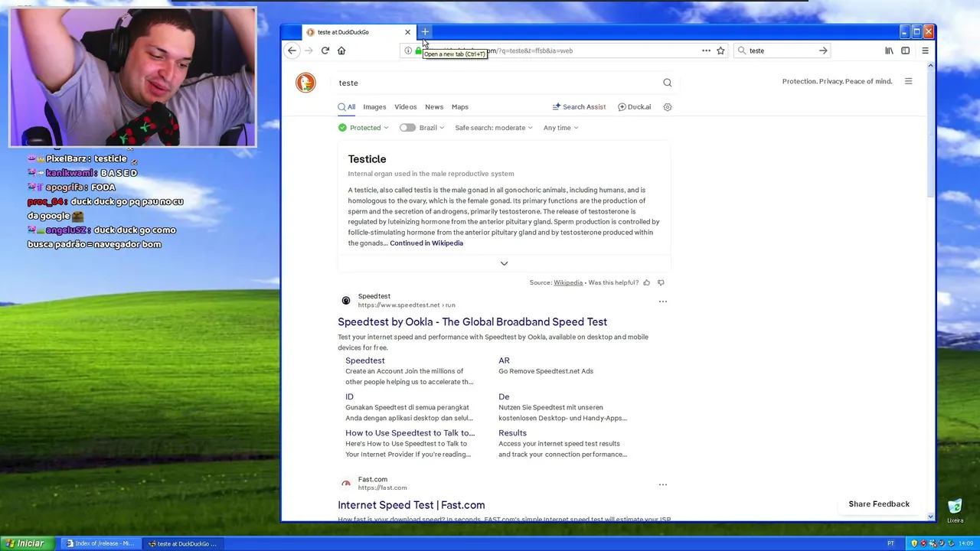
Task: Bookmark this page with the star icon
Action: (x=720, y=51)
